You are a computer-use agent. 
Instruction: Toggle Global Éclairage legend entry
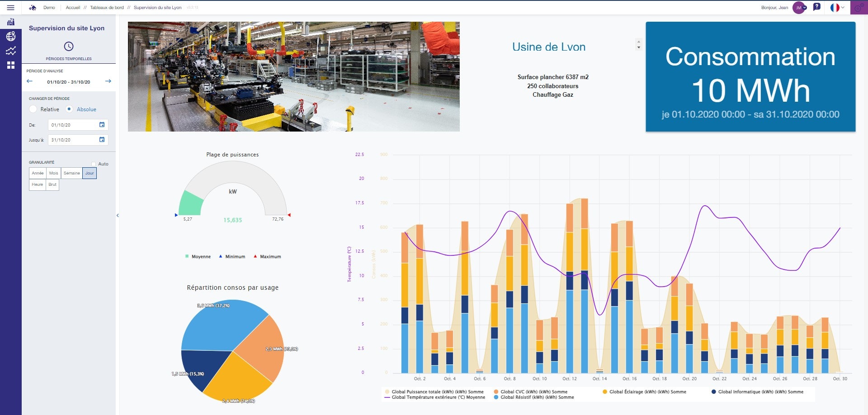point(644,392)
